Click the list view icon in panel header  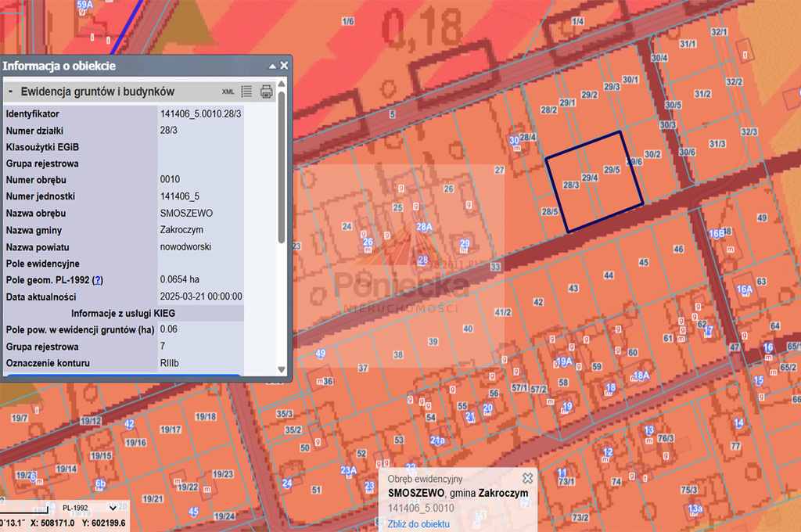pos(246,92)
